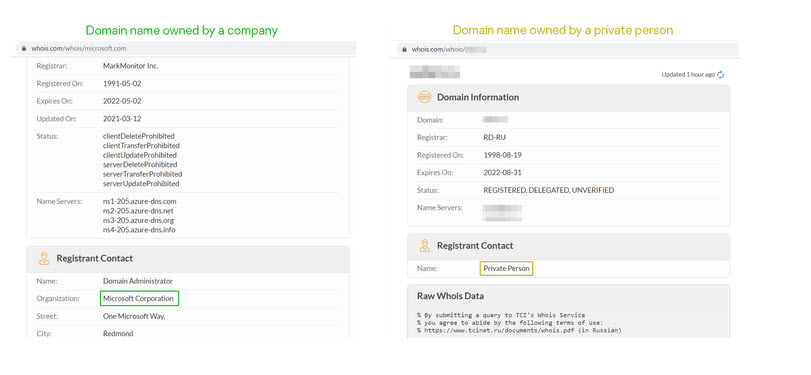
Task: Click the REGISTERED, DELEGATED, UNVERIFIED status
Action: coord(549,190)
